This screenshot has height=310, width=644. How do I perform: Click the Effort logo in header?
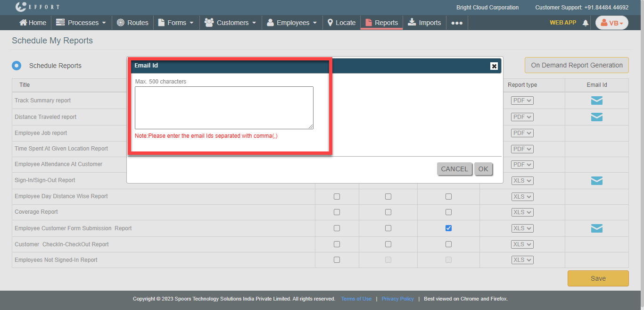37,7
